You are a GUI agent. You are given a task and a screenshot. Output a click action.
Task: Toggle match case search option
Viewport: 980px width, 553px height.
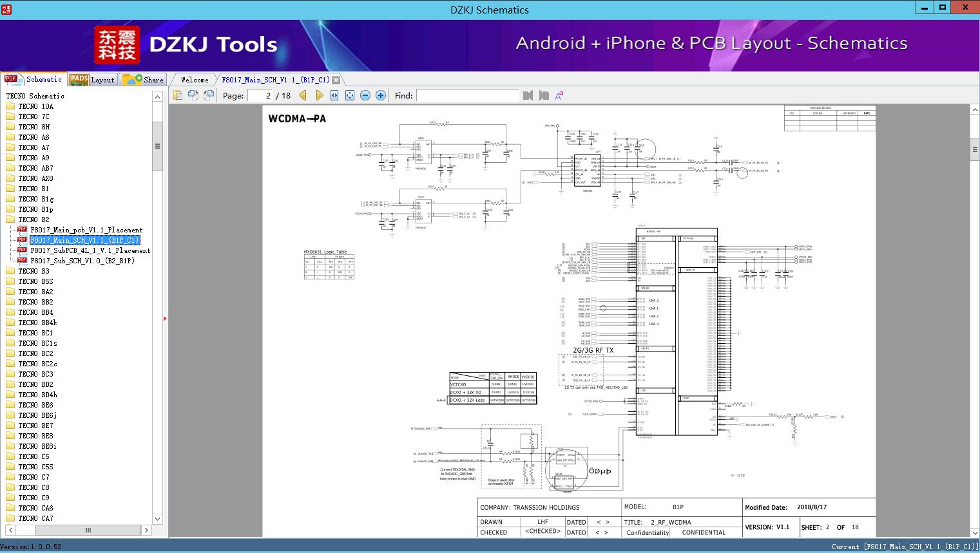559,95
